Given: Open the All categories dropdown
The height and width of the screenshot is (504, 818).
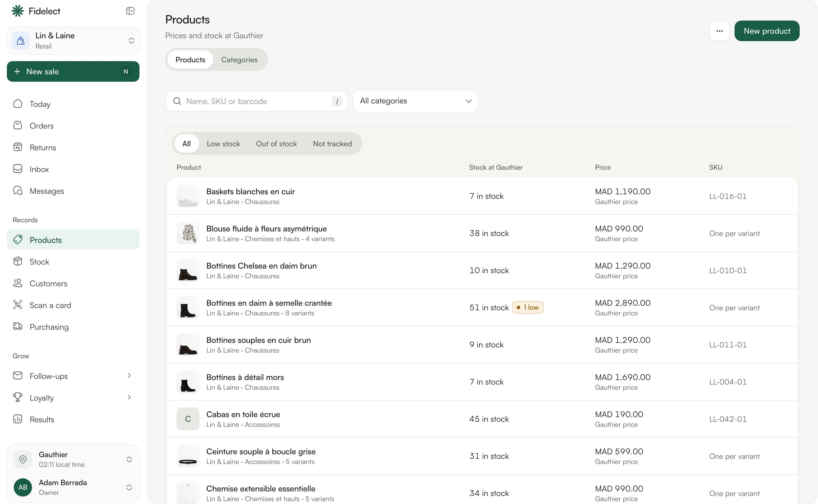Looking at the screenshot, I should (x=415, y=101).
